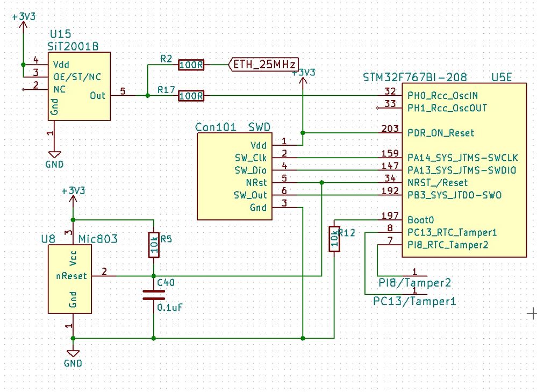537x392 pixels.
Task: Click the R12 reference label
Action: pyautogui.click(x=347, y=233)
